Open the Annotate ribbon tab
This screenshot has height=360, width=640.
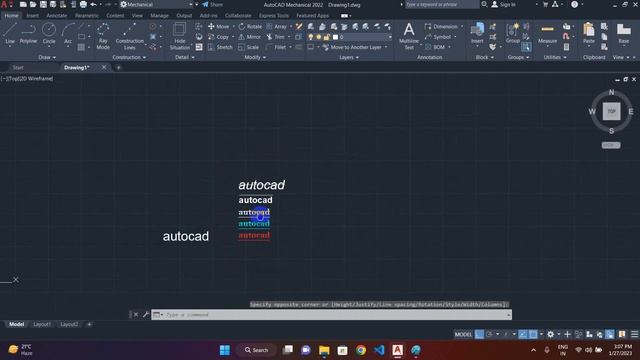56,16
